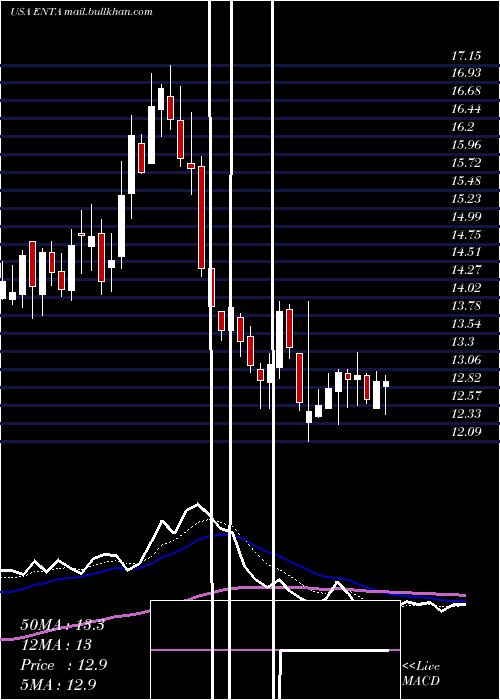Click the 14.75 price axis label
The height and width of the screenshot is (700, 500).
466,235
